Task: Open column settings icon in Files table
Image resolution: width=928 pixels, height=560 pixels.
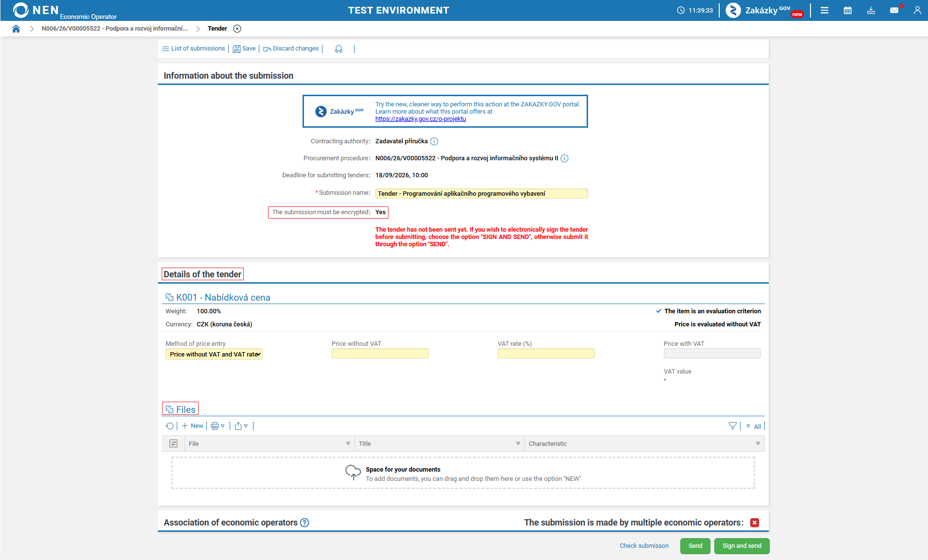Action: click(x=173, y=443)
